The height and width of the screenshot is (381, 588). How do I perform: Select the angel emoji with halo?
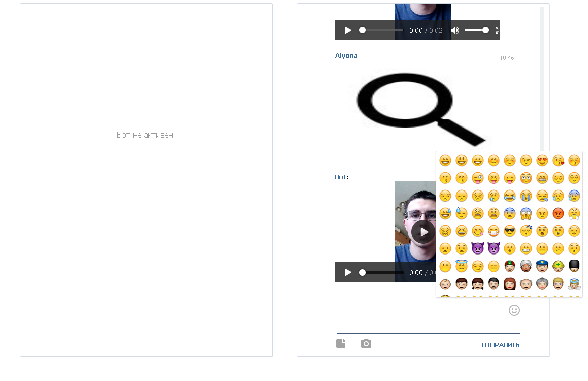[x=462, y=266]
